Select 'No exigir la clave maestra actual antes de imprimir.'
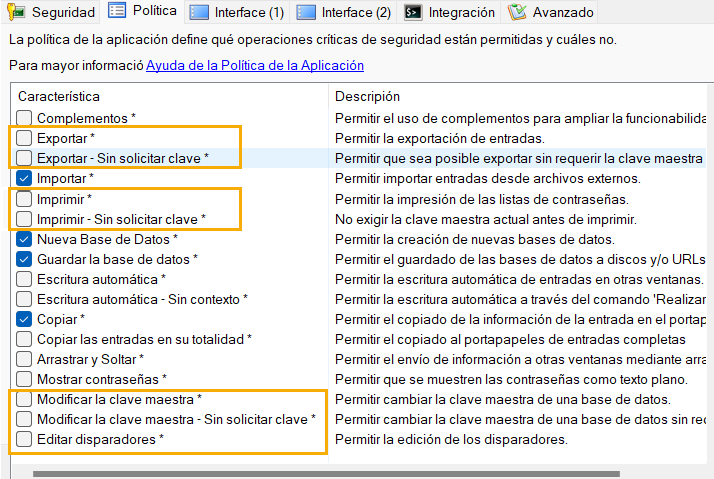 486,219
